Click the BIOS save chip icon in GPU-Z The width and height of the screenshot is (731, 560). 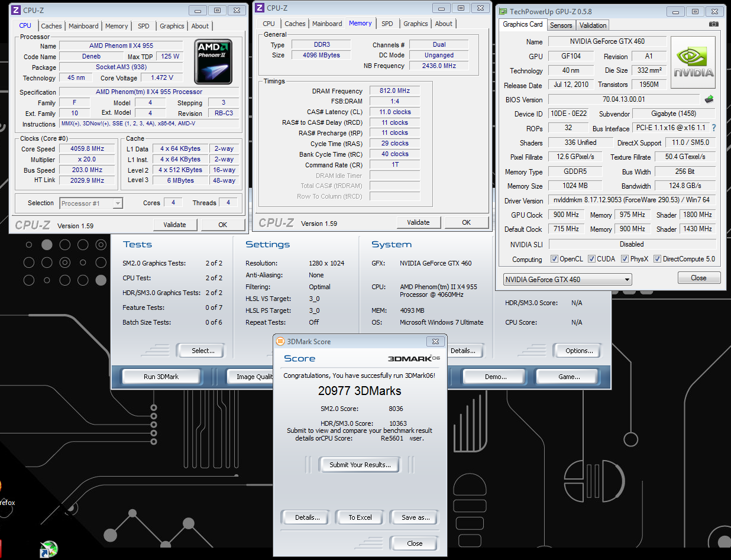point(709,99)
